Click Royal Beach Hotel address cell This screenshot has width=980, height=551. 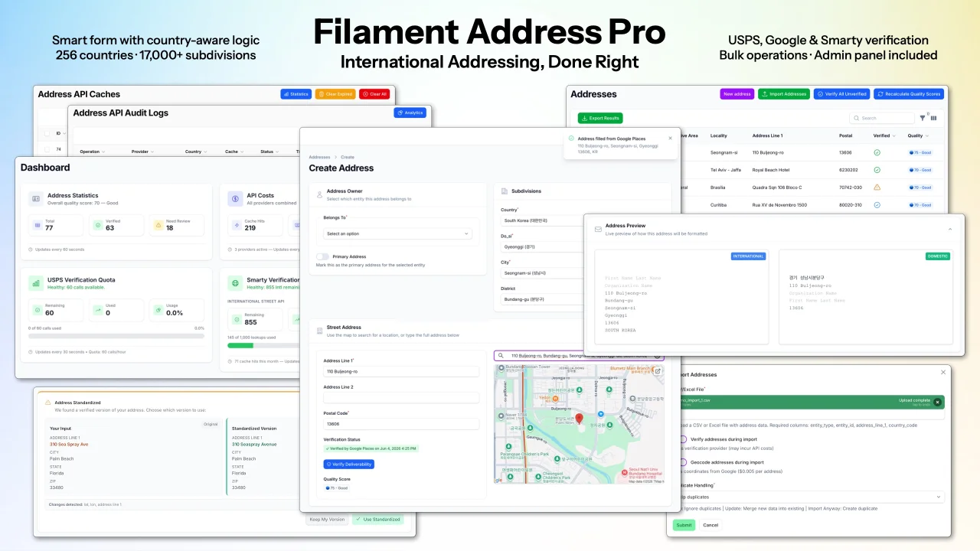770,170
